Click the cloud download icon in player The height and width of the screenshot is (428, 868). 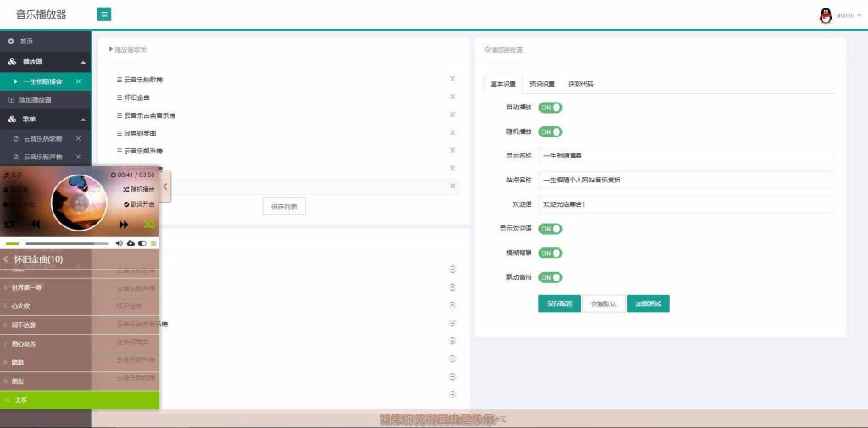pyautogui.click(x=131, y=243)
